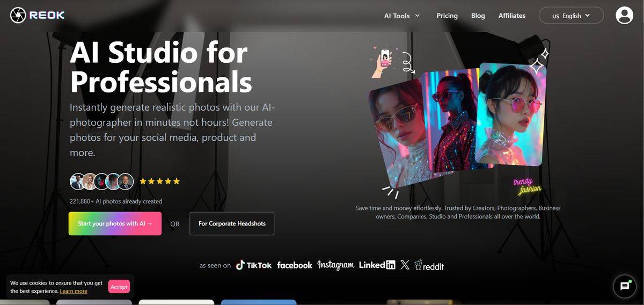Viewport: 644px width, 305px height.
Task: Click the pink sunglasses fashion photo
Action: tap(511, 113)
